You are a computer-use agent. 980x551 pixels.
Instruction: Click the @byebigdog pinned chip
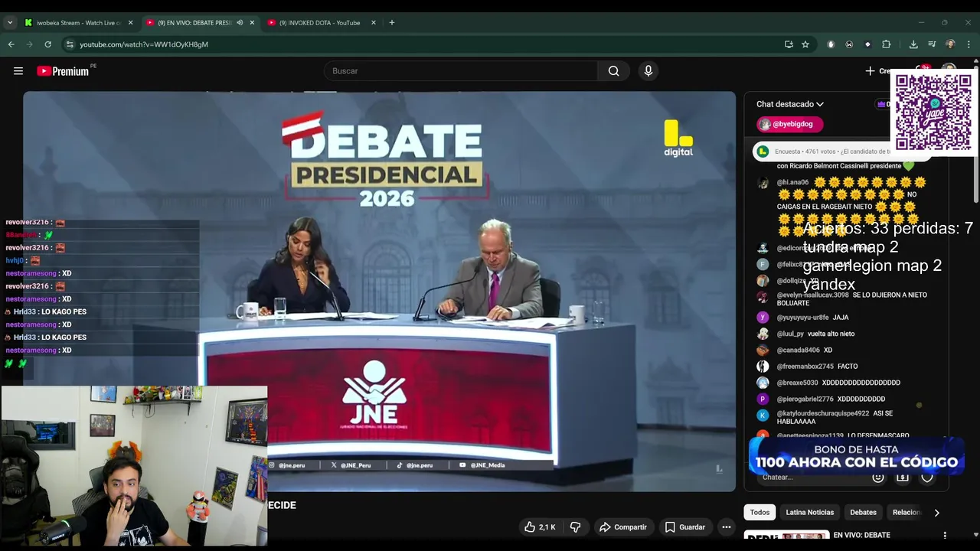789,124
